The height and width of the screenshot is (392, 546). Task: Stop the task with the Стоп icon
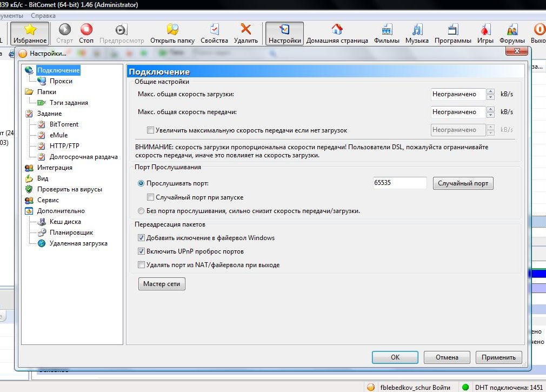coord(86,30)
